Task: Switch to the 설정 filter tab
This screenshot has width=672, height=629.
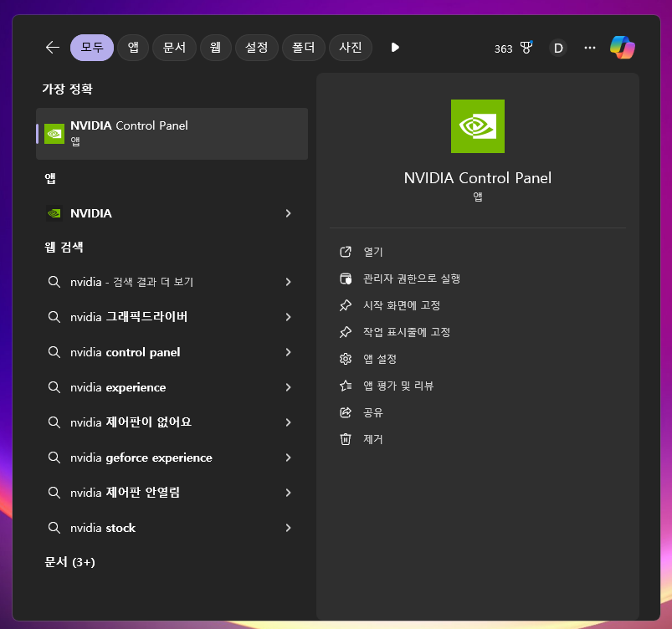Action: [x=257, y=48]
